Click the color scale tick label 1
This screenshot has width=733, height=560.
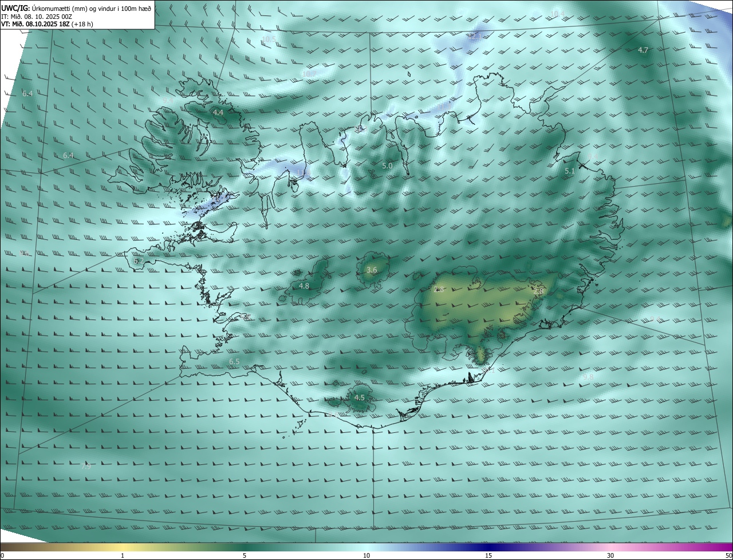point(123,555)
